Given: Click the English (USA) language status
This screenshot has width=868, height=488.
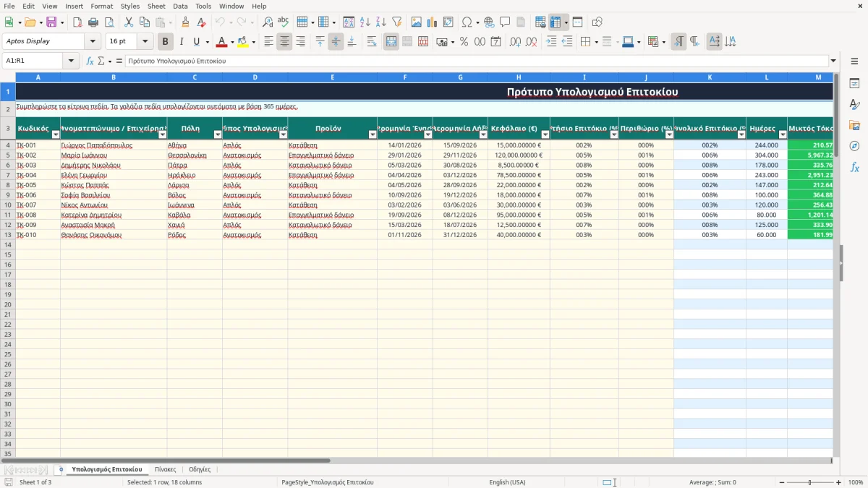Looking at the screenshot, I should click(x=507, y=482).
